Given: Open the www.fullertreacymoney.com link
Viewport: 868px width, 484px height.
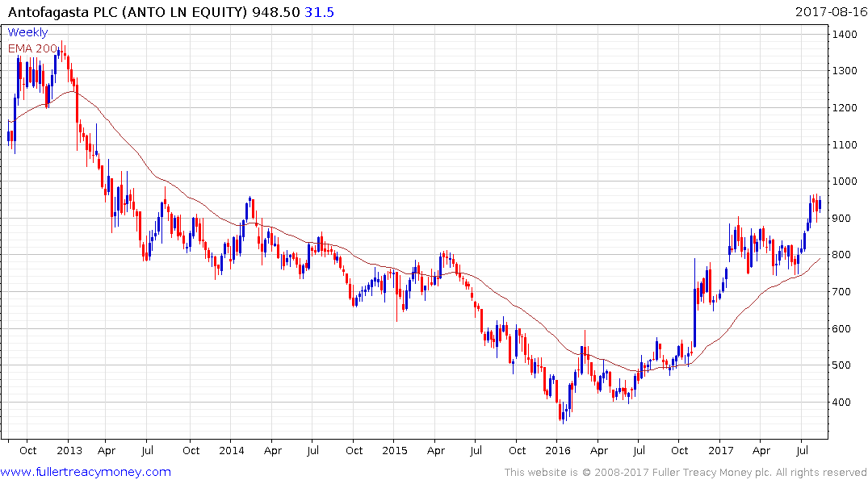Looking at the screenshot, I should tap(86, 472).
